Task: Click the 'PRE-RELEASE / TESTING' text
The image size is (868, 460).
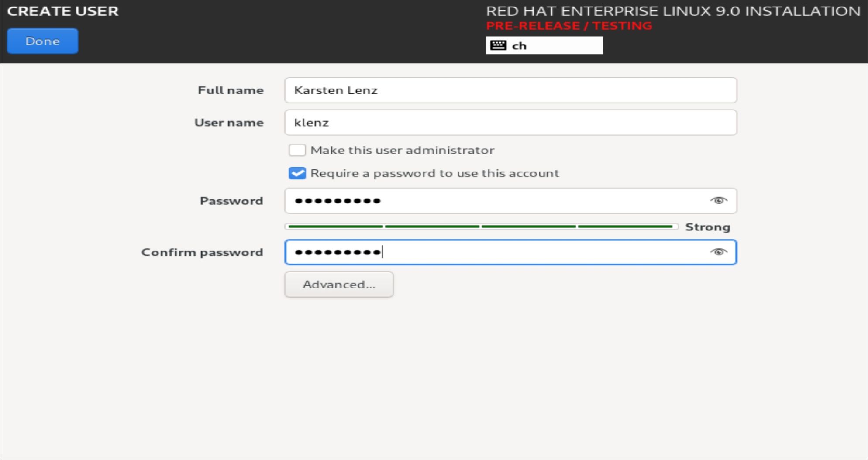Action: click(x=569, y=26)
